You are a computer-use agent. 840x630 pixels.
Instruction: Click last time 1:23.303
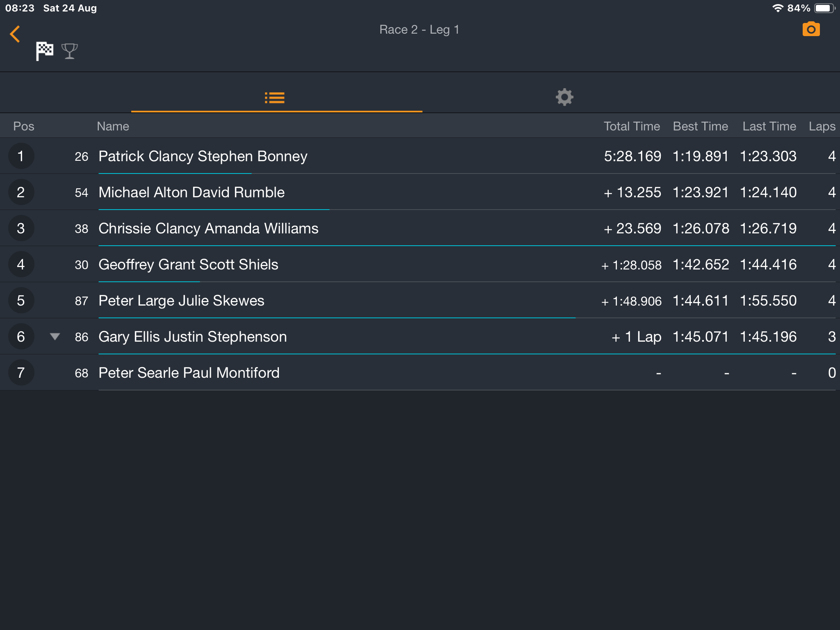click(x=768, y=156)
